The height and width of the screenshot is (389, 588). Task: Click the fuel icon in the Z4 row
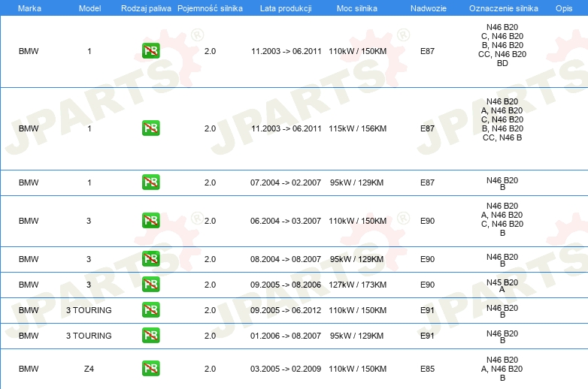click(150, 369)
